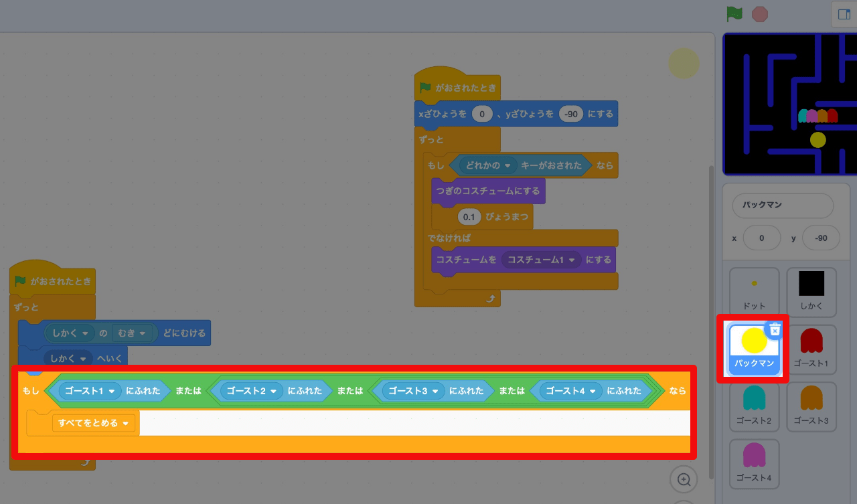Zoom in on the code workspace

coord(684,479)
